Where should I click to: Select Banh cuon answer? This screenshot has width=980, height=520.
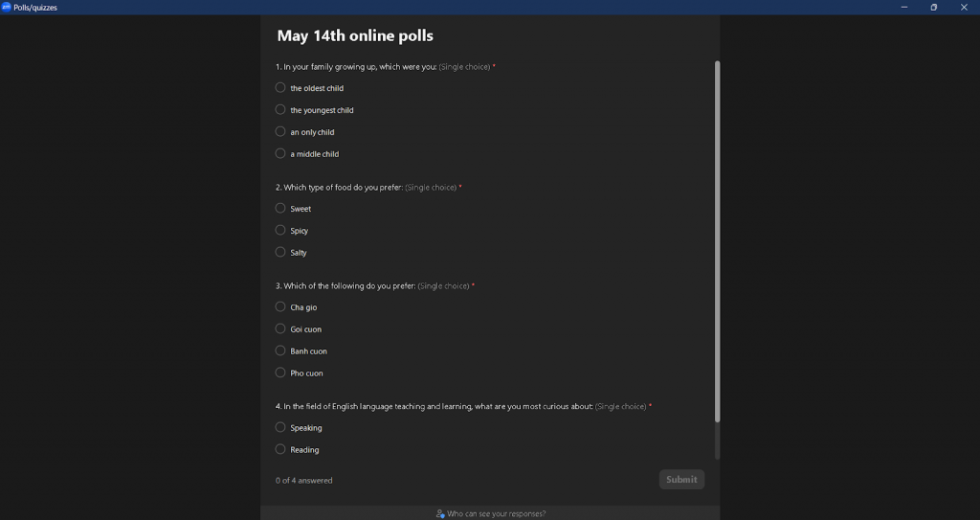point(280,350)
